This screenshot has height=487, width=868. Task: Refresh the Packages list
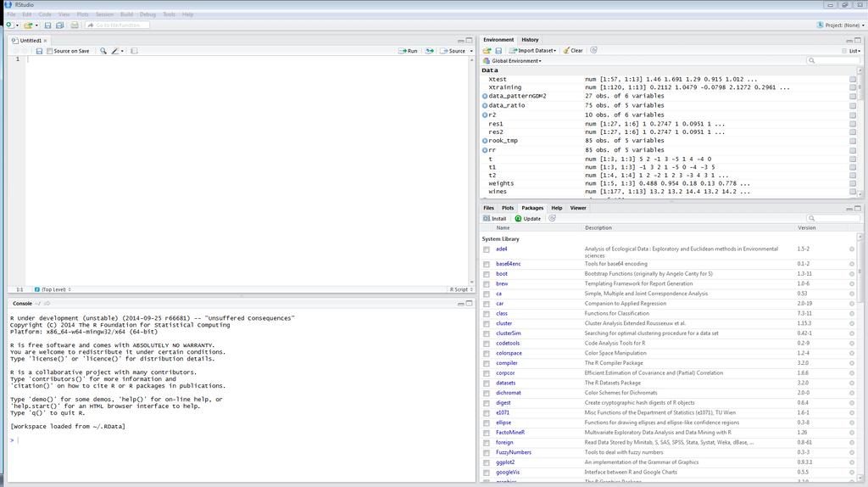coord(552,218)
